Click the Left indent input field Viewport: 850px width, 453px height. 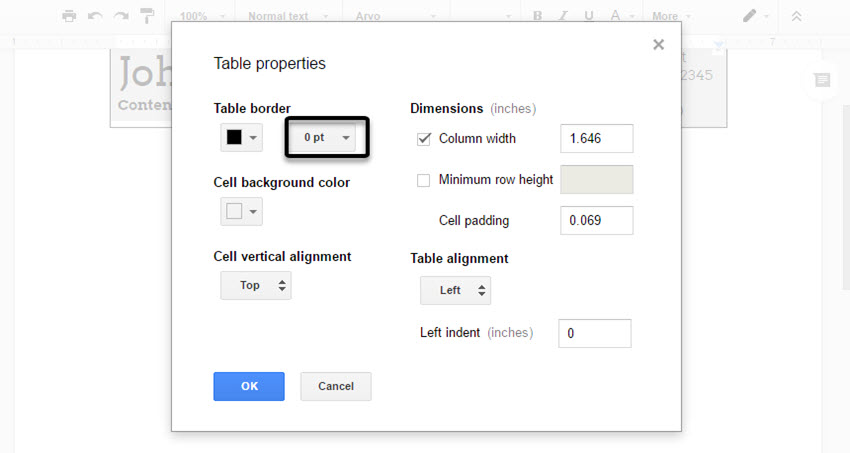click(595, 333)
